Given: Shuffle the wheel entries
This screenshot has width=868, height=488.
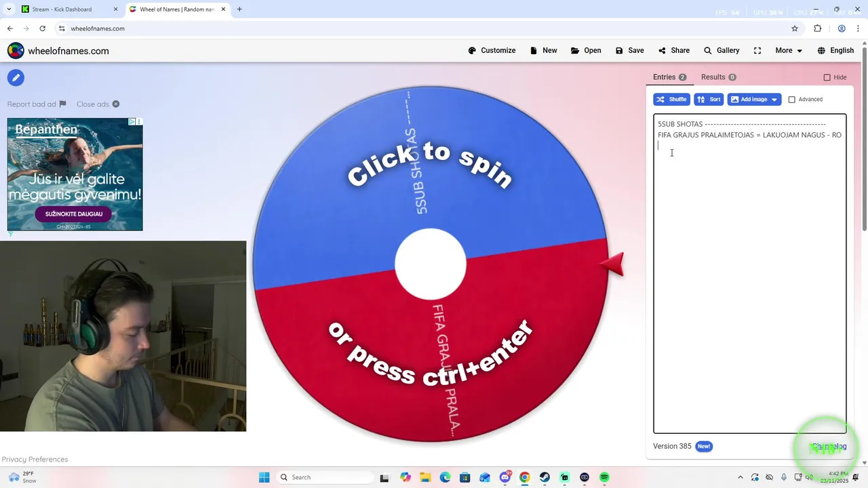Looking at the screenshot, I should tap(671, 100).
